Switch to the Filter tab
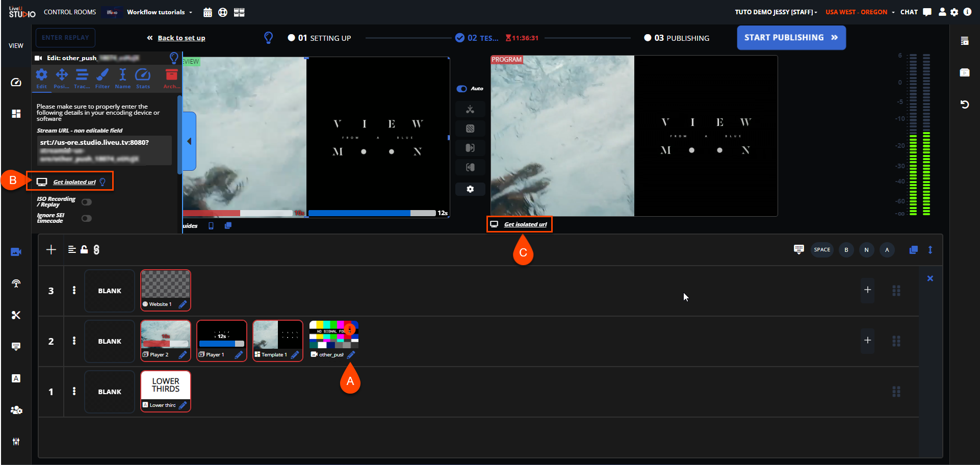The image size is (980, 465). [102, 79]
